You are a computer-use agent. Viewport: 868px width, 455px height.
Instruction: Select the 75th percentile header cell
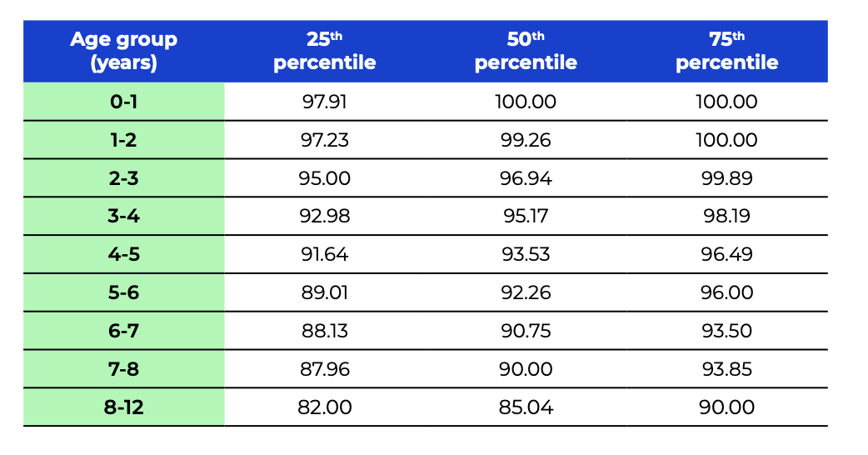tap(726, 51)
